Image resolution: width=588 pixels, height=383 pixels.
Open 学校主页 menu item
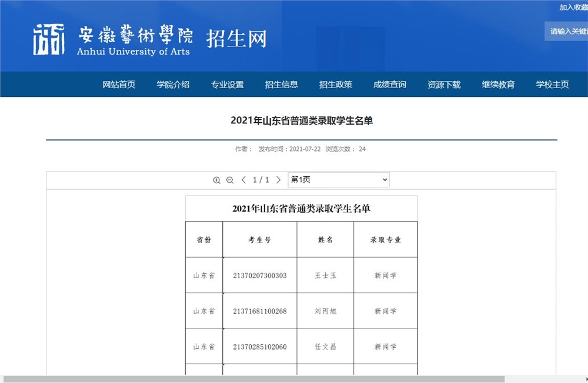pos(552,85)
